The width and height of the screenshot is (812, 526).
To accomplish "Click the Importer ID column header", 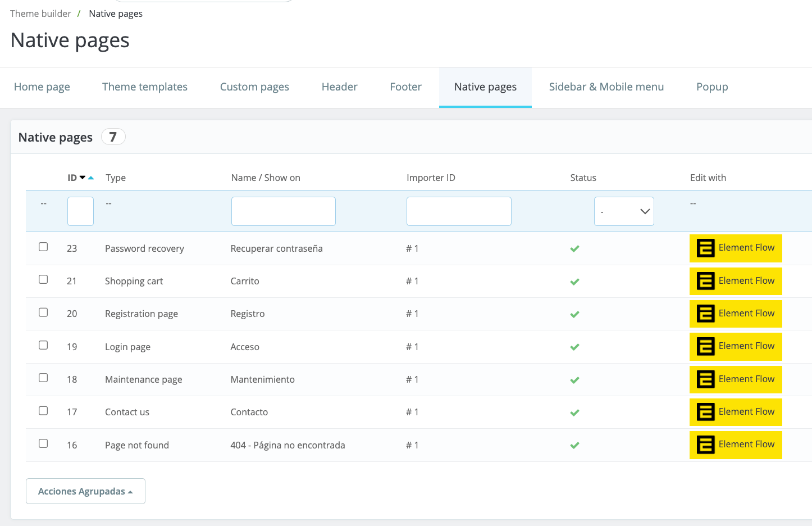I will [431, 178].
